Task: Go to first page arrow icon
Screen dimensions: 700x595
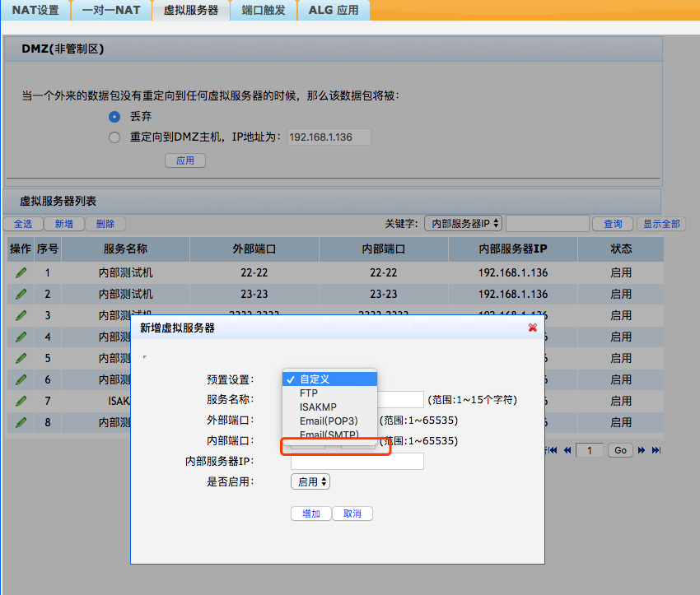Action: click(x=553, y=450)
